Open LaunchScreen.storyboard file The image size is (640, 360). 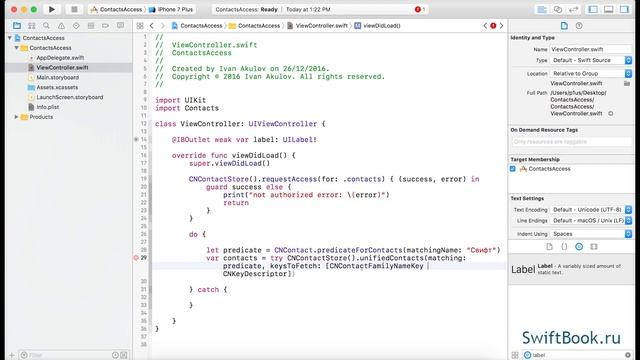click(70, 97)
